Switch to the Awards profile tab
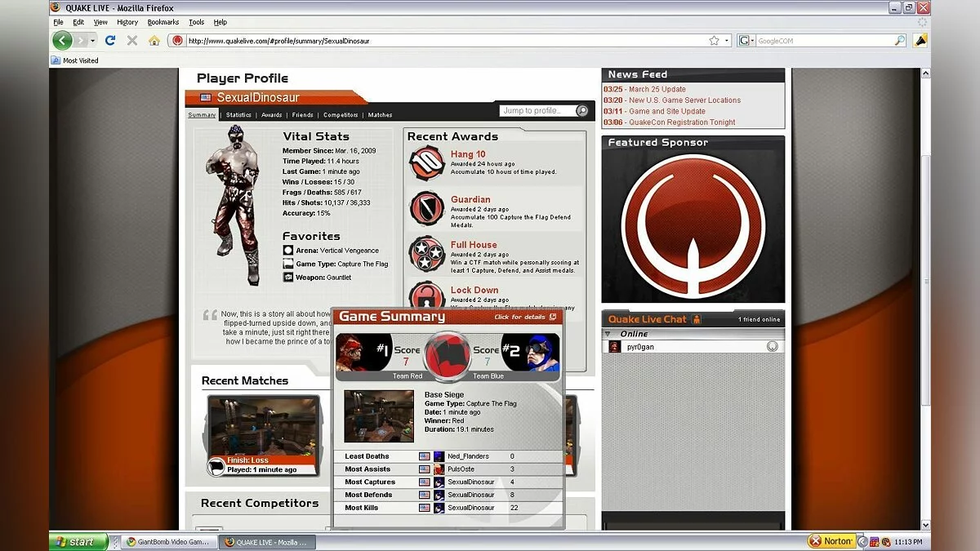Viewport: 980px width, 551px height. [271, 115]
